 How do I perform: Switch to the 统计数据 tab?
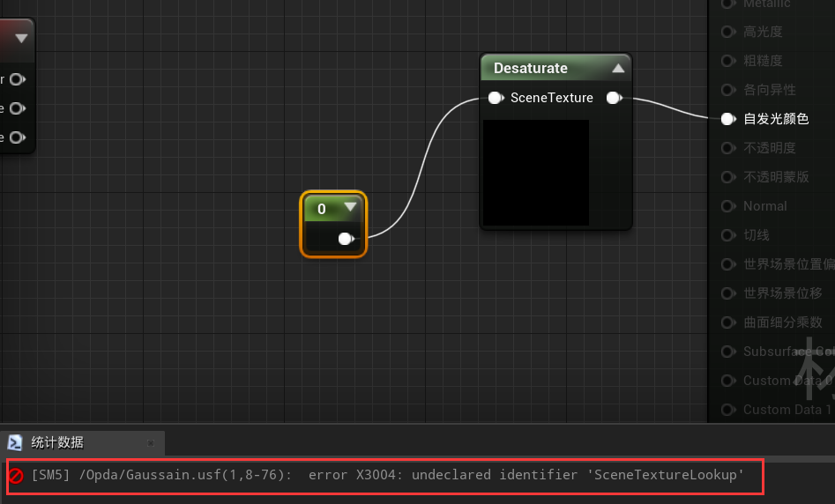point(83,442)
